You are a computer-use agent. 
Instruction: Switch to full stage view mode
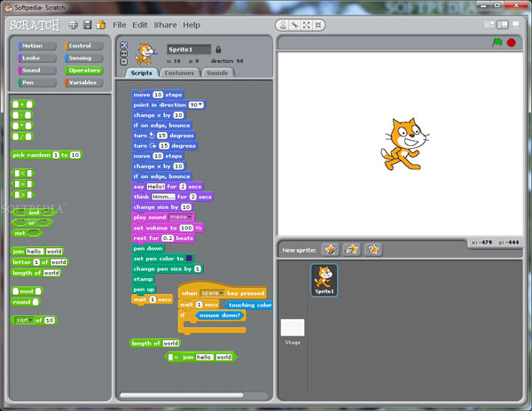503,25
